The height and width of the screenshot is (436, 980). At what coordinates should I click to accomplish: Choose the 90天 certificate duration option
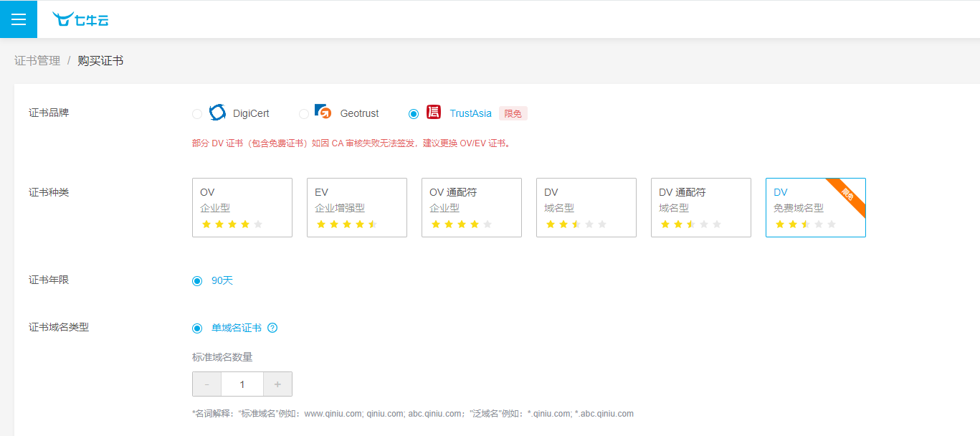[x=197, y=280]
